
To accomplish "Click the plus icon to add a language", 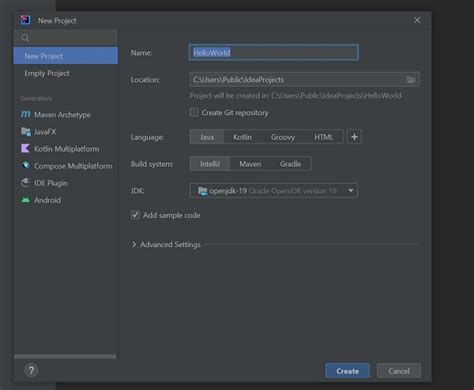I will (354, 137).
